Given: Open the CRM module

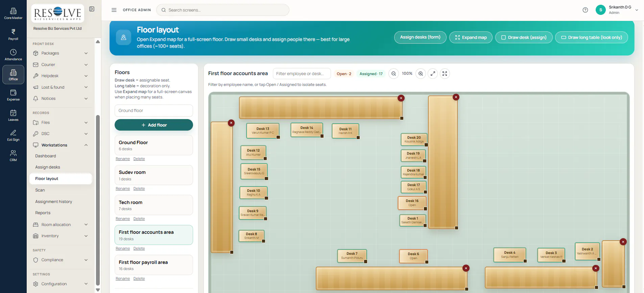Looking at the screenshot, I should click(13, 156).
